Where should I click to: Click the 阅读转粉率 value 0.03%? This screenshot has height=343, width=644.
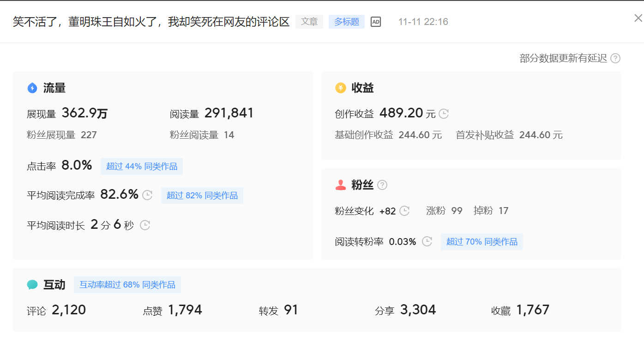pos(403,242)
